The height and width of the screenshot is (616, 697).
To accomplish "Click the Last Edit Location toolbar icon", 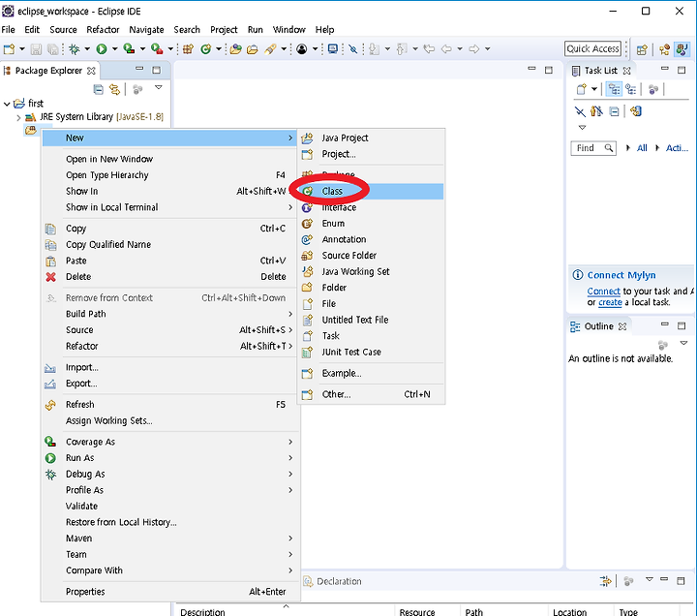I will point(429,49).
